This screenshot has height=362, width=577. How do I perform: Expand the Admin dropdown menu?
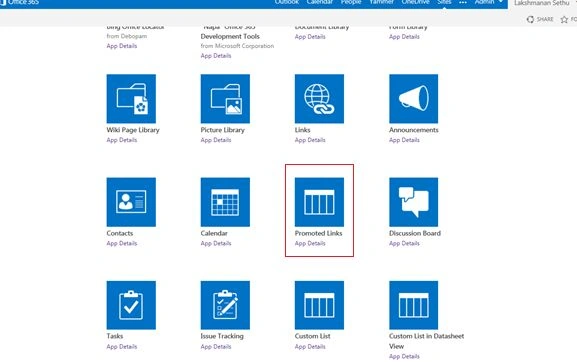(x=488, y=2)
